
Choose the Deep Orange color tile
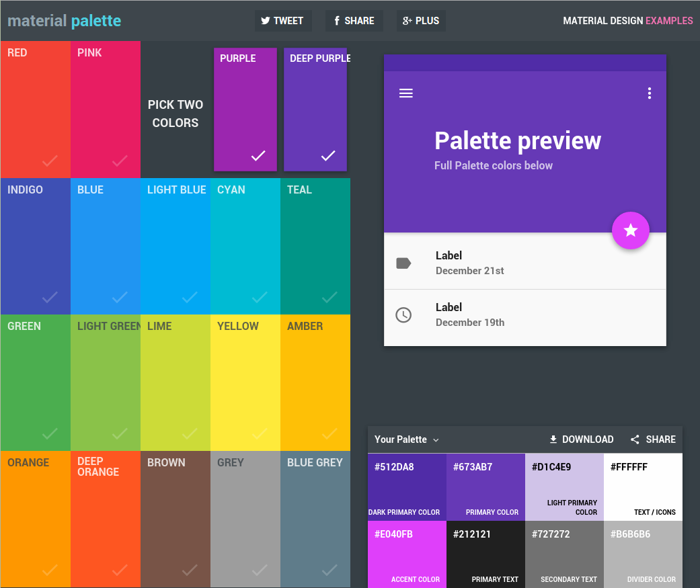(106, 519)
